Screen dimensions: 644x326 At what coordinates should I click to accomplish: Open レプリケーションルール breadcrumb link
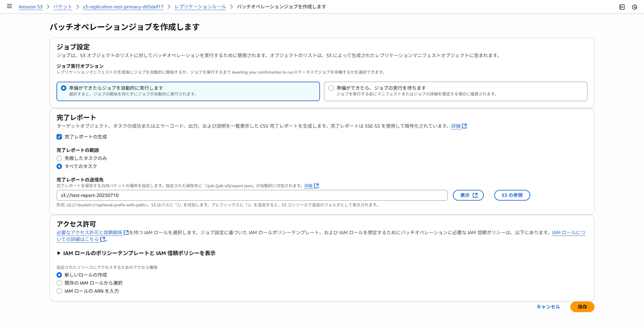tap(200, 6)
